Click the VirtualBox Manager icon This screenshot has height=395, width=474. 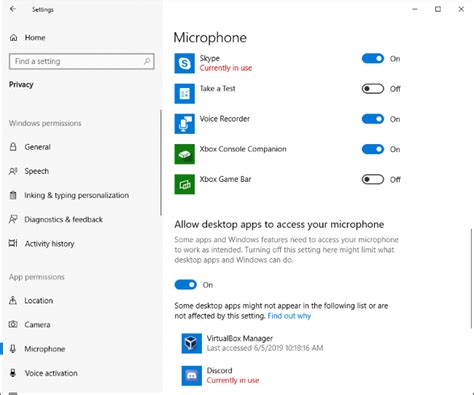[x=192, y=343]
